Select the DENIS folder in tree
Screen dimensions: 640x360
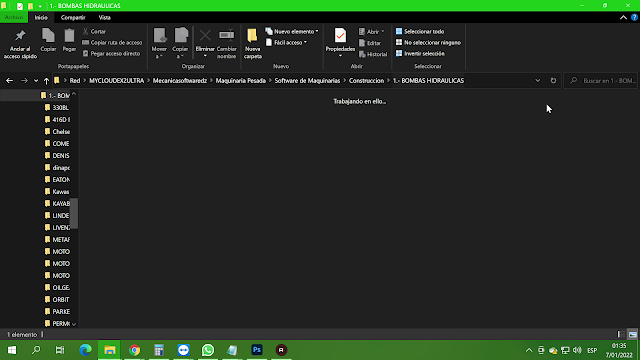[57, 156]
